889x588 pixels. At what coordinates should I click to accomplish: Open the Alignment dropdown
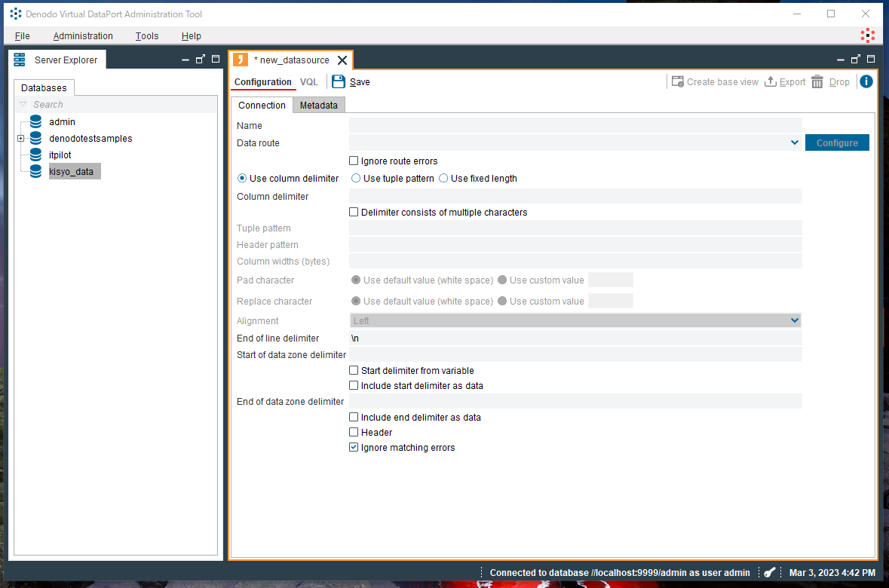tap(794, 320)
